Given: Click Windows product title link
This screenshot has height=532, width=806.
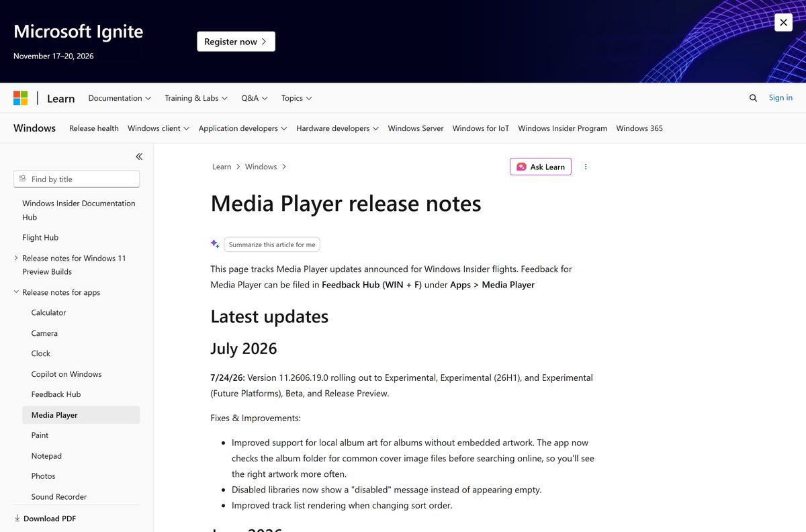Looking at the screenshot, I should click(x=34, y=128).
